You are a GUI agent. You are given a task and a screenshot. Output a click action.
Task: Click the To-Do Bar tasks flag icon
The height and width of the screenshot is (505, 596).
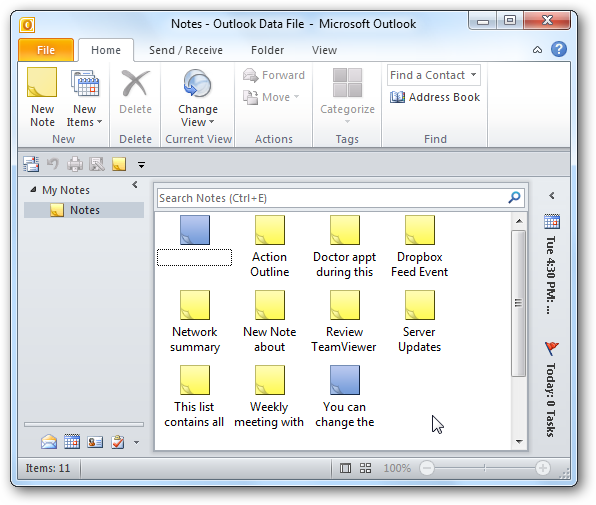point(552,347)
